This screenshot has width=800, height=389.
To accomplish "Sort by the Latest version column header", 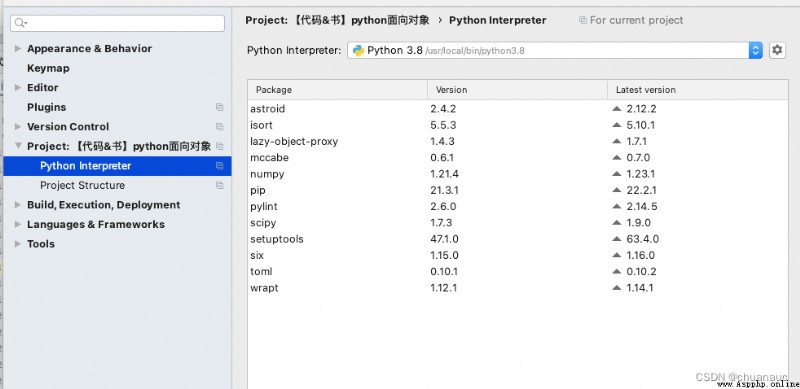I will pos(697,90).
